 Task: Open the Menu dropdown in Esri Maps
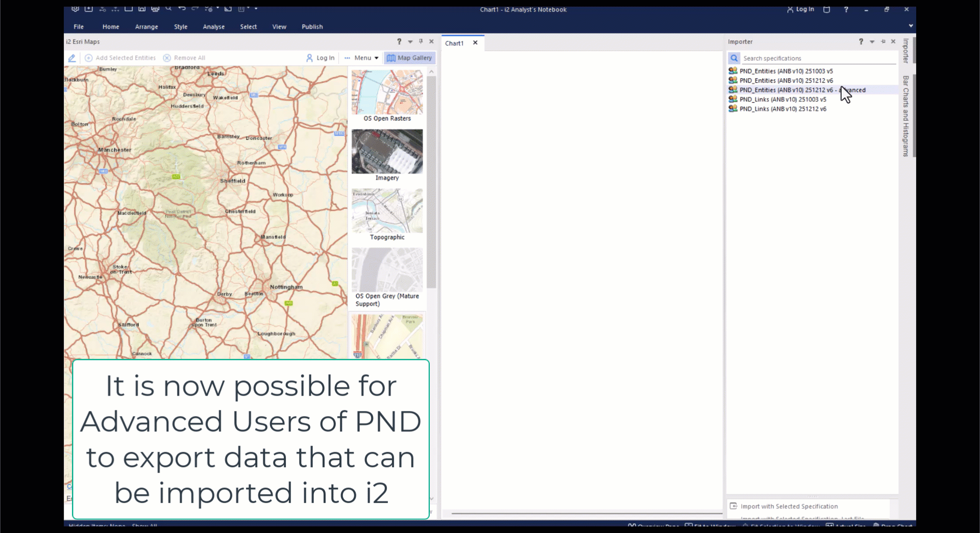coord(362,58)
